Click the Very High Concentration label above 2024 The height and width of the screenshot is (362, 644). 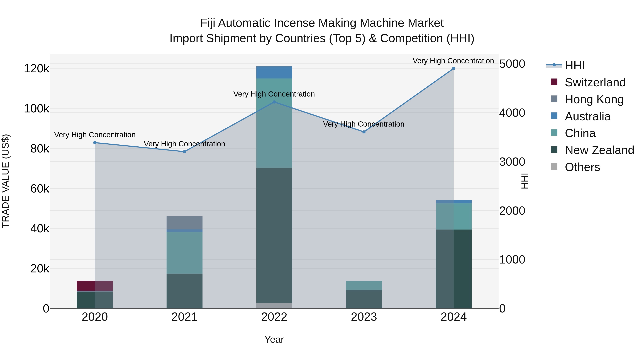[453, 61]
